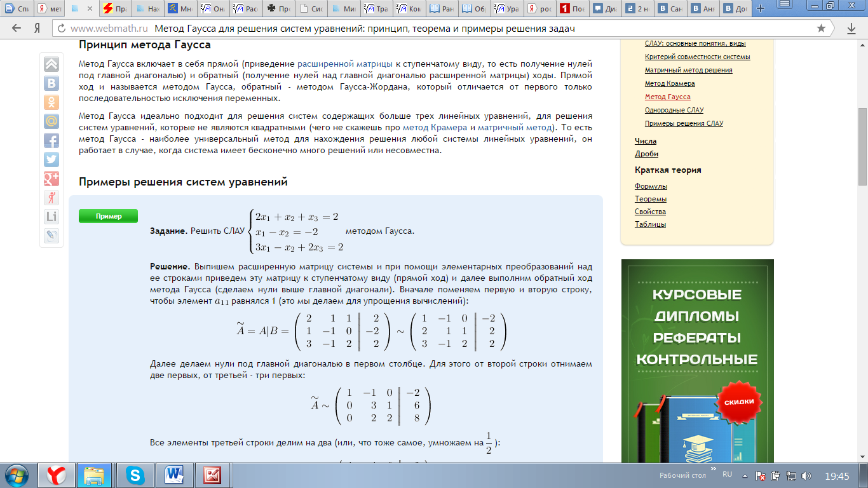
Task: Open Microsoft Word from taskbar
Action: (173, 475)
